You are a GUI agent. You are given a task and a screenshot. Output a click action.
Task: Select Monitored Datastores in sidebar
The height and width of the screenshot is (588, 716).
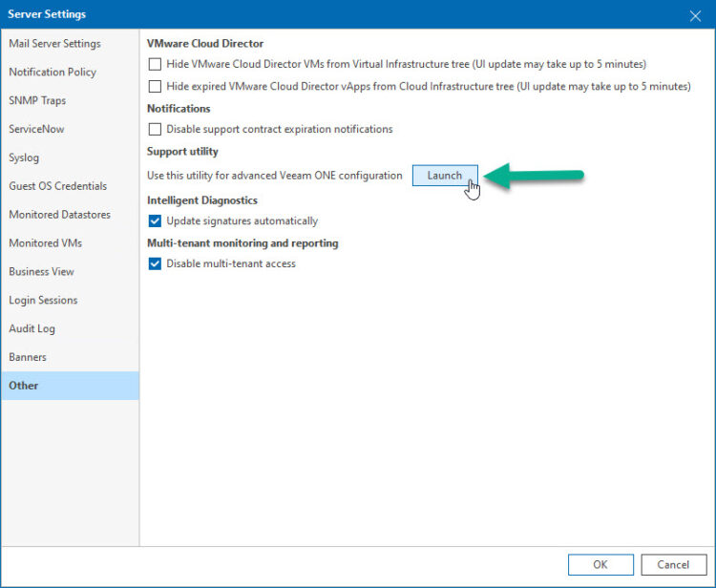coord(59,215)
